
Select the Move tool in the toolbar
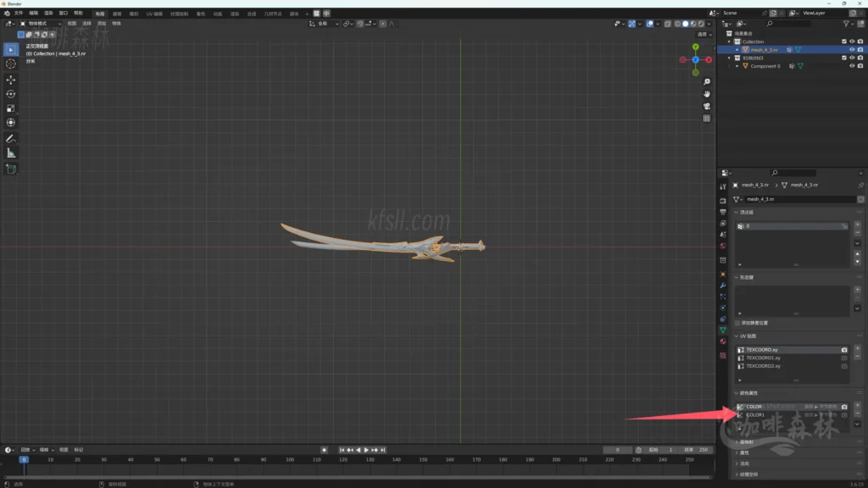11,79
